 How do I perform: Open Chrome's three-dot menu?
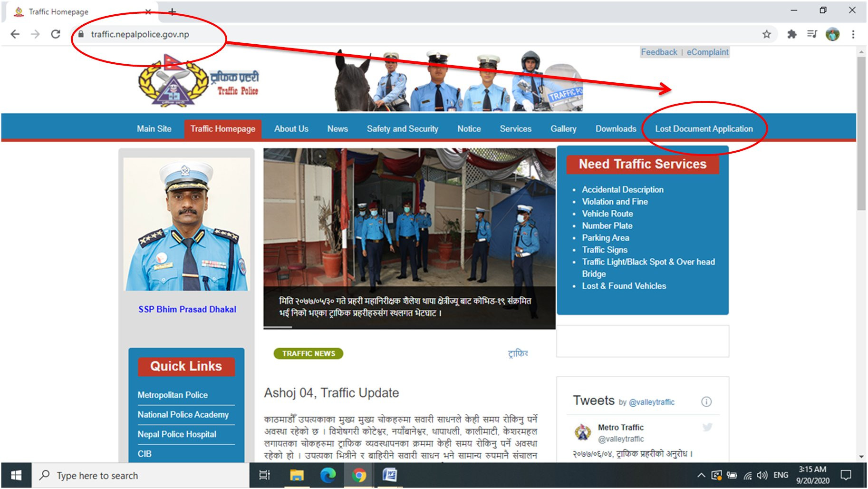(x=853, y=34)
